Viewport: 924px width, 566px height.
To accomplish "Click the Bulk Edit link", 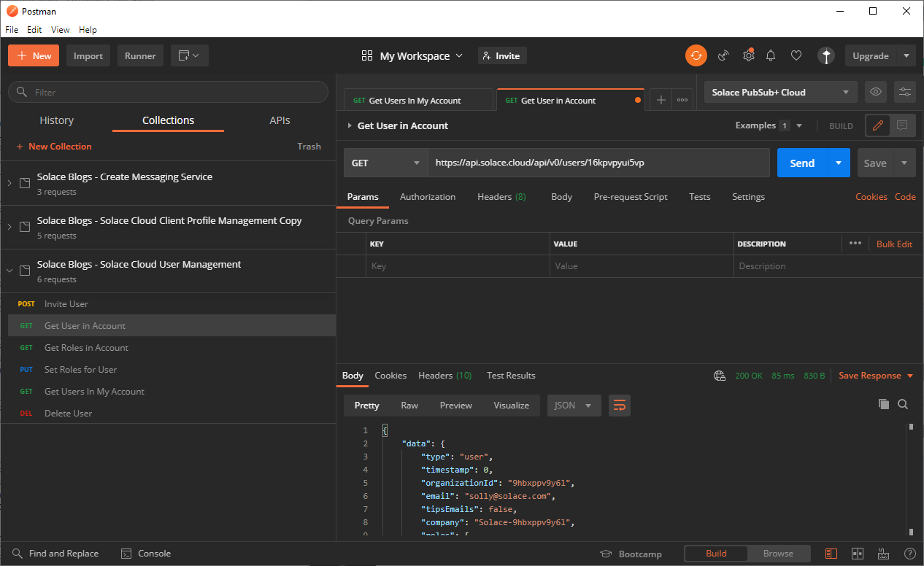I will click(x=894, y=244).
